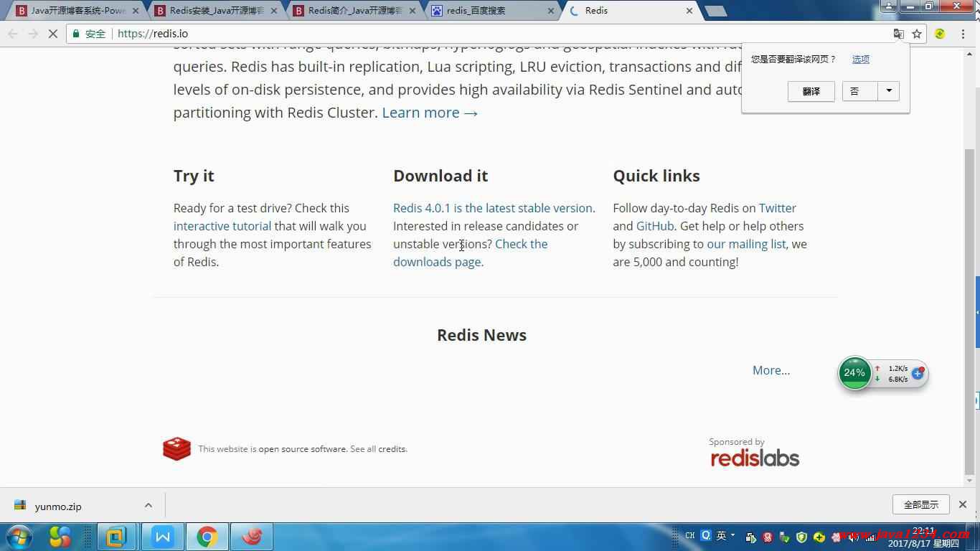980x551 pixels.
Task: Close the Redis简介 tab
Action: pyautogui.click(x=413, y=11)
